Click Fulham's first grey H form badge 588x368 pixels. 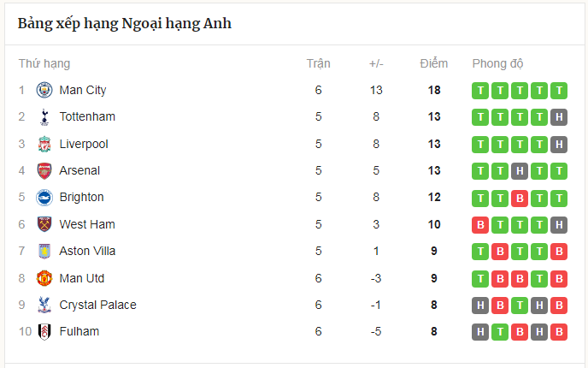480,332
